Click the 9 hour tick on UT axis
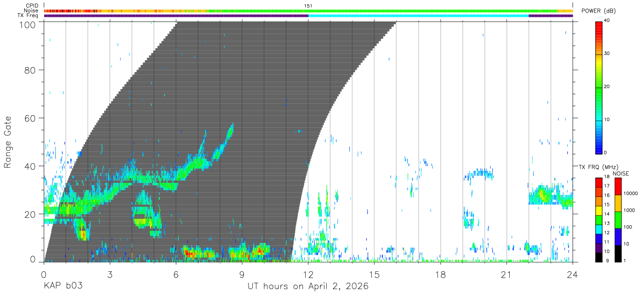This screenshot has height=297, width=644. point(242,274)
